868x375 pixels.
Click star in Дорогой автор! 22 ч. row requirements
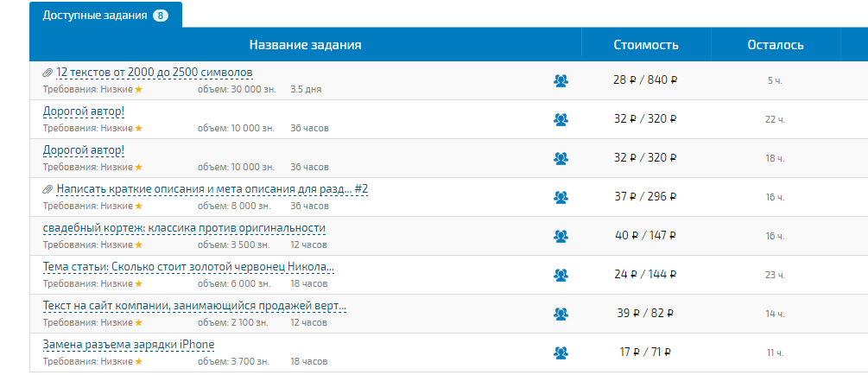point(138,128)
